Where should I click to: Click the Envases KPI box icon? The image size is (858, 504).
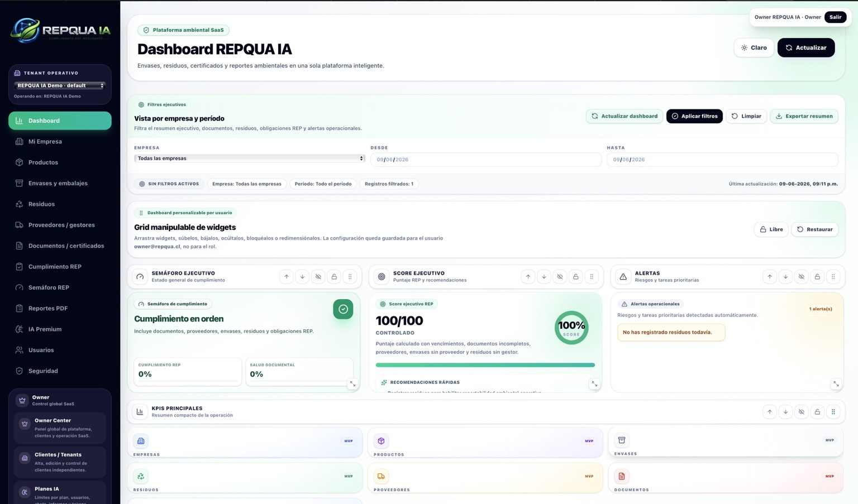coord(622,440)
